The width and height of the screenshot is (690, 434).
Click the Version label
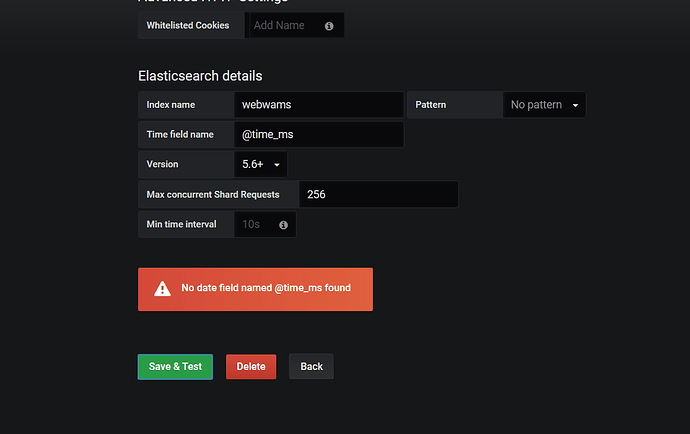tap(162, 164)
